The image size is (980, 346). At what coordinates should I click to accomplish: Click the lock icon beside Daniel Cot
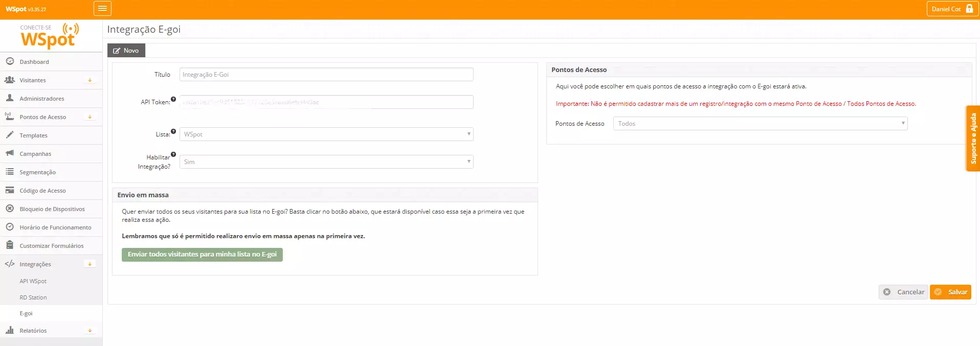pyautogui.click(x=969, y=9)
